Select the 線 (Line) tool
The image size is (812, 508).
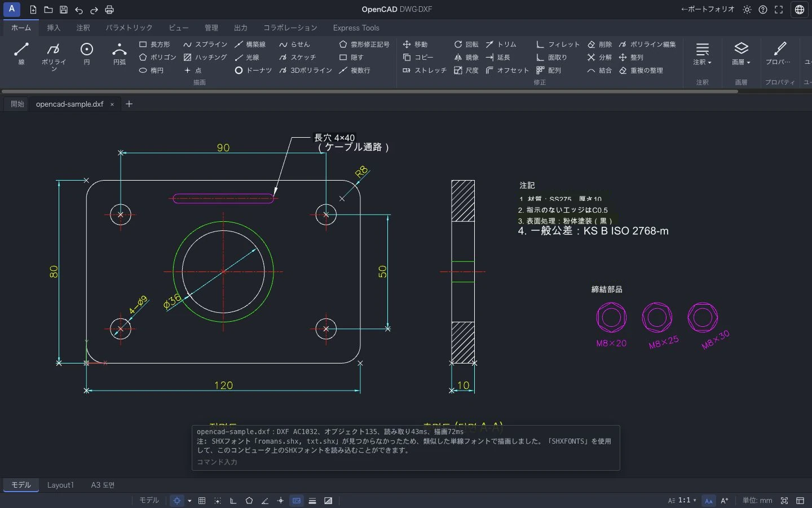point(21,54)
